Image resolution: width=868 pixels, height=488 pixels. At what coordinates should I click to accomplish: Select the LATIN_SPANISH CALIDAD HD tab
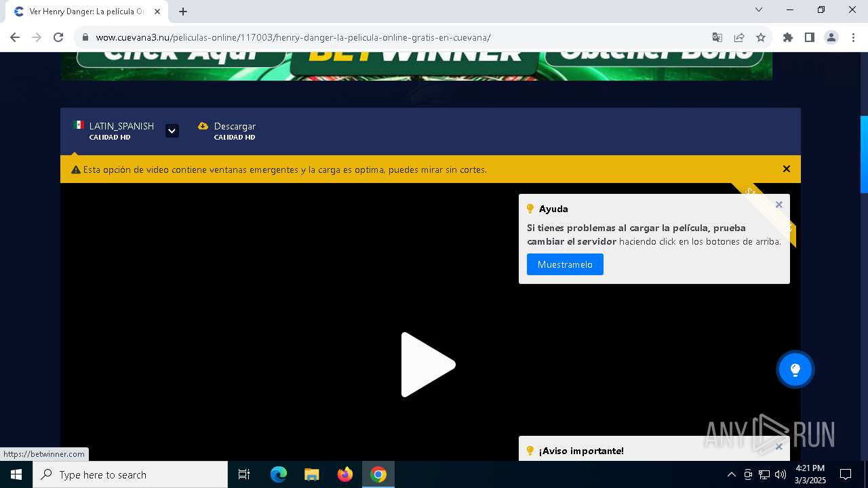[x=114, y=131]
